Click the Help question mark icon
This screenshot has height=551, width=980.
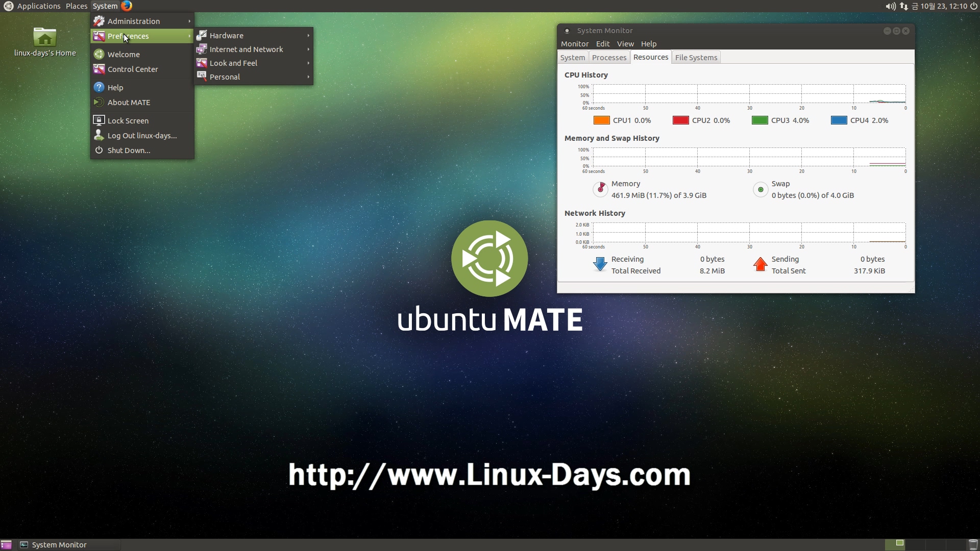point(99,87)
